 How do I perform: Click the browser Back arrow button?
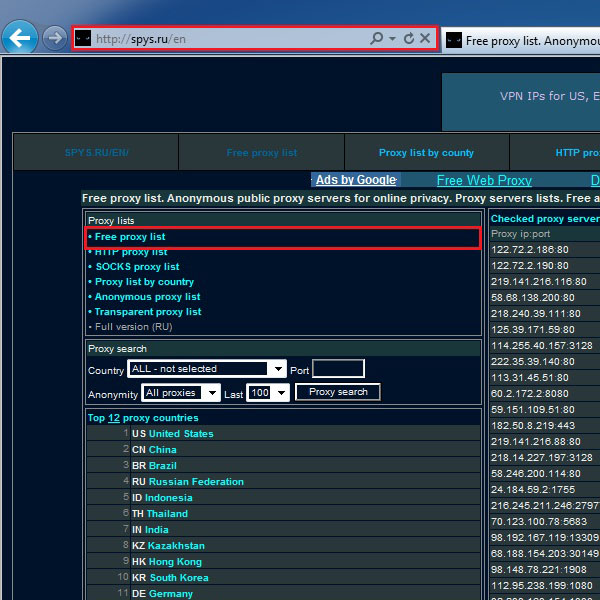pyautogui.click(x=20, y=38)
